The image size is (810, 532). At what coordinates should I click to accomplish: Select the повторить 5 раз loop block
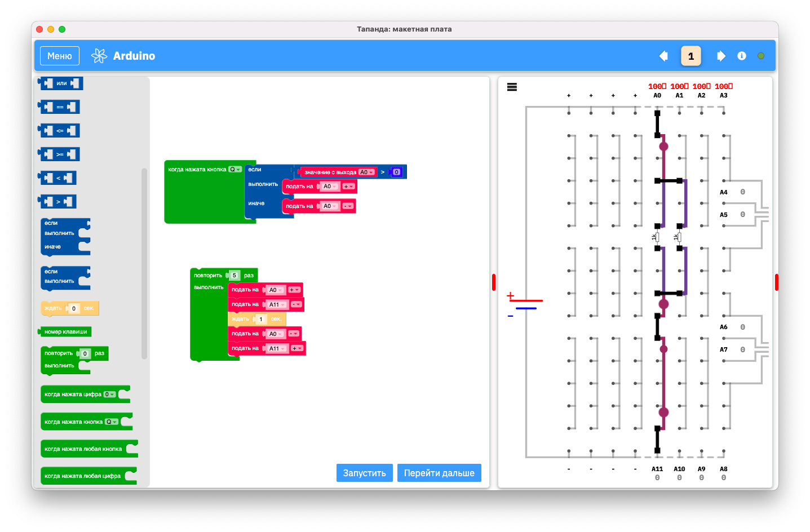224,275
